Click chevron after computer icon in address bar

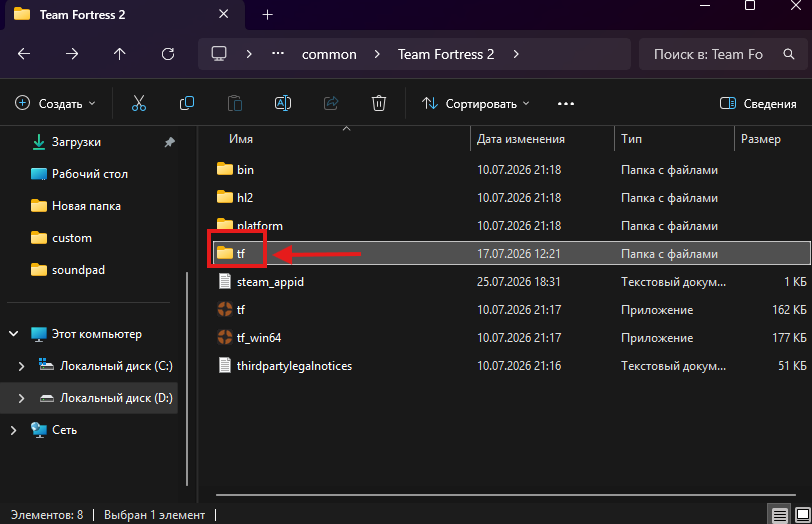249,54
